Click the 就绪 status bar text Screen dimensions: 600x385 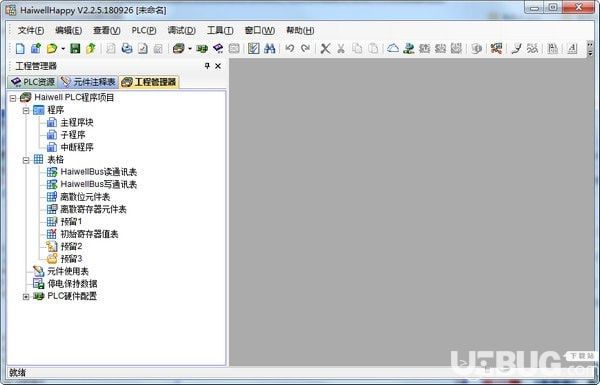pos(18,372)
